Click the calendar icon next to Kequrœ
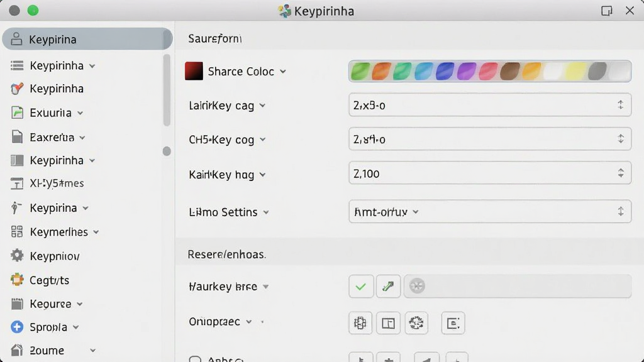Image resolution: width=644 pixels, height=362 pixels. pyautogui.click(x=17, y=304)
